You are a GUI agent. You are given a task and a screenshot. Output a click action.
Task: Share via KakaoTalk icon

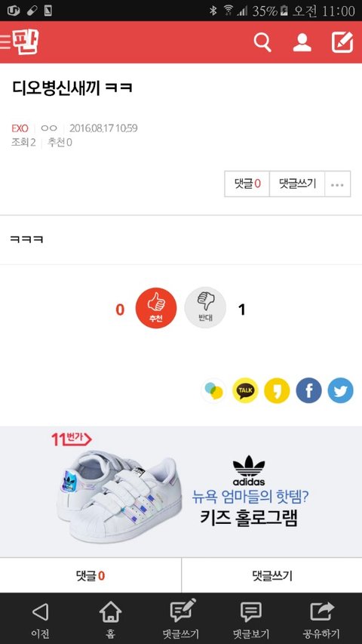click(245, 390)
